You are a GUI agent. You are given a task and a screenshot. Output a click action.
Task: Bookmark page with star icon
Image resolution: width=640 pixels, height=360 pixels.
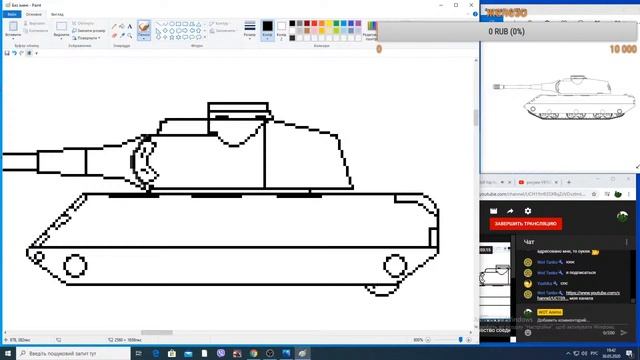click(594, 194)
